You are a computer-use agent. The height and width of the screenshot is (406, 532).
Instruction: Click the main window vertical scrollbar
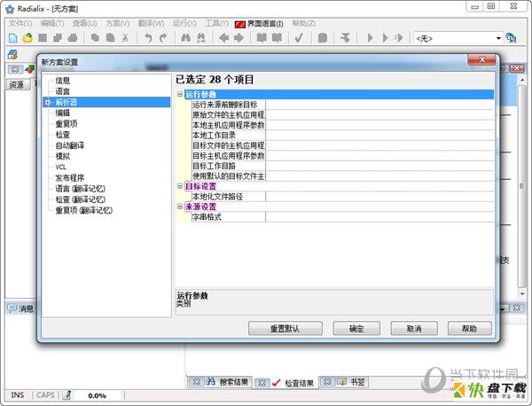tap(522, 186)
